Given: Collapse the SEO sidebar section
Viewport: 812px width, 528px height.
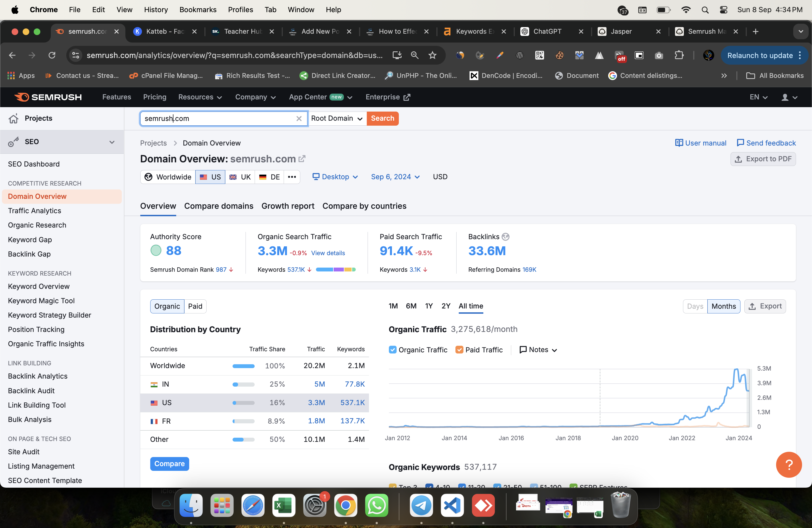Looking at the screenshot, I should (x=112, y=142).
